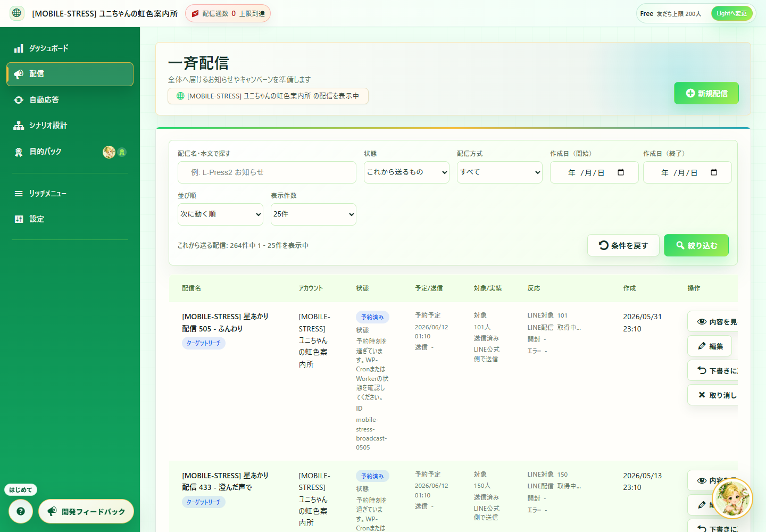Click 下書きに for 配信 505
Viewport: 766px width, 532px height.
[x=713, y=371]
